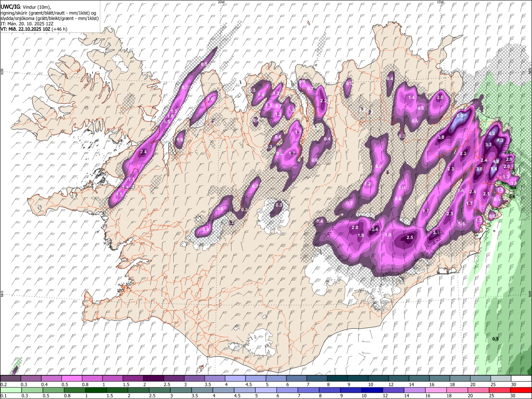Image resolution: width=532 pixels, height=399 pixels.
Task: Click the 4.2 snowfall value in the east
Action: click(492, 134)
